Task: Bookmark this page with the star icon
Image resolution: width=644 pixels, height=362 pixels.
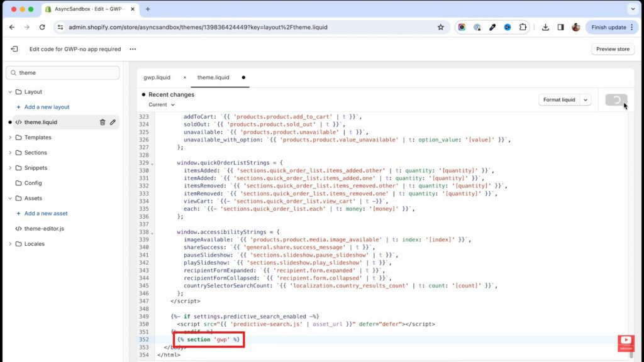Action: coord(440,27)
